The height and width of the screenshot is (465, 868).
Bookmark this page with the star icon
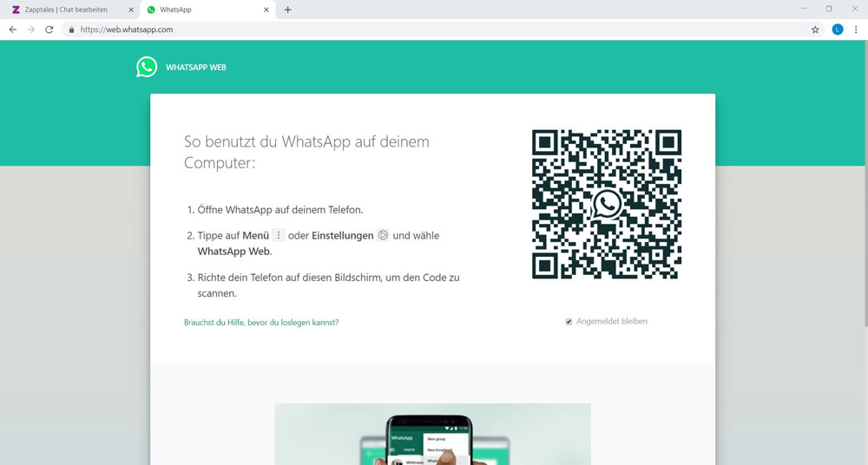815,29
